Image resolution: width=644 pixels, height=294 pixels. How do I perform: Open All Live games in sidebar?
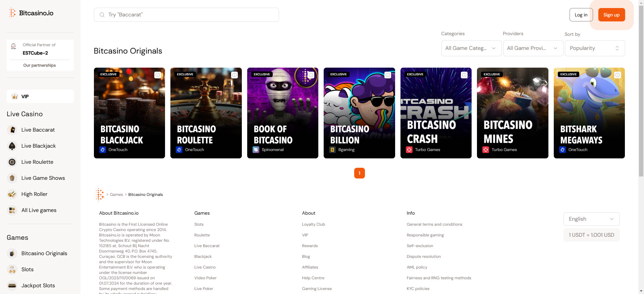[39, 210]
